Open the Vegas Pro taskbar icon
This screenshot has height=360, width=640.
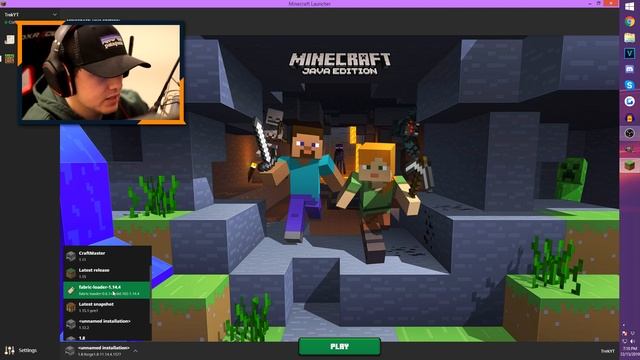tap(629, 53)
